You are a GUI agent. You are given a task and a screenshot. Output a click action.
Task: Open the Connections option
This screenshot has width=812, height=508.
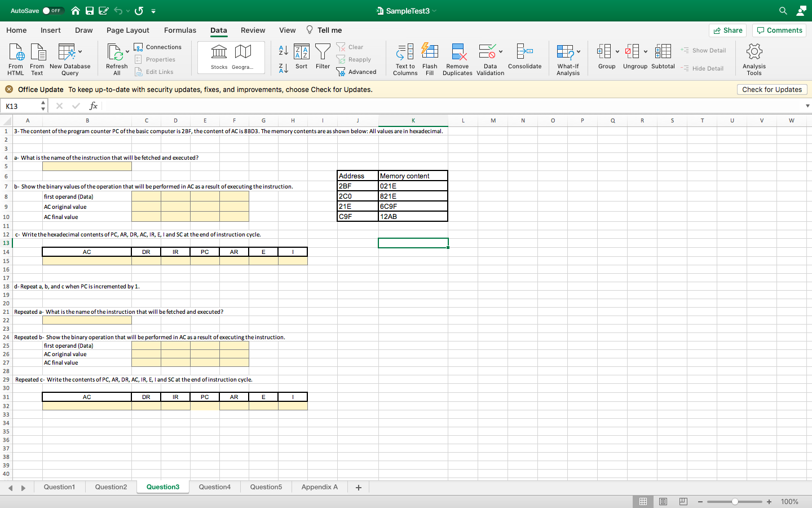coord(158,47)
